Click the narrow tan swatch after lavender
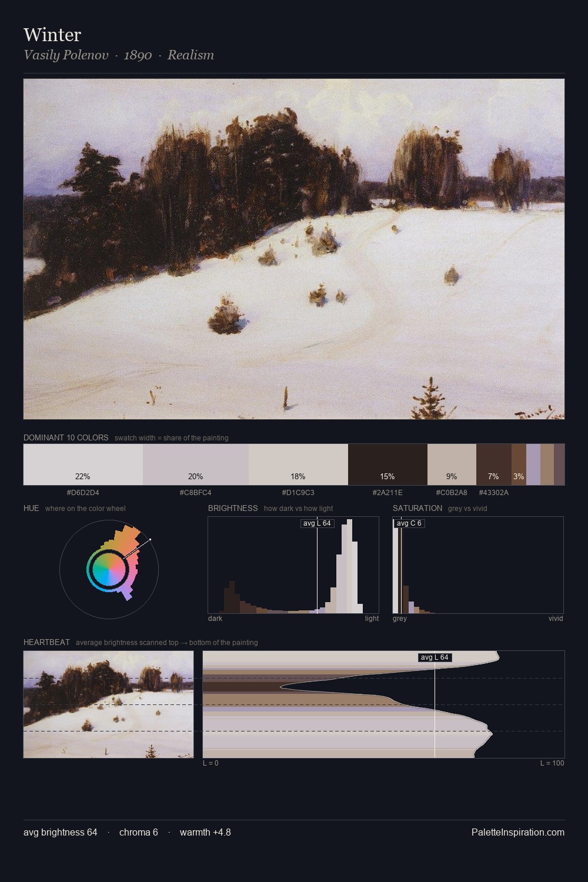588x882 pixels. 547,465
